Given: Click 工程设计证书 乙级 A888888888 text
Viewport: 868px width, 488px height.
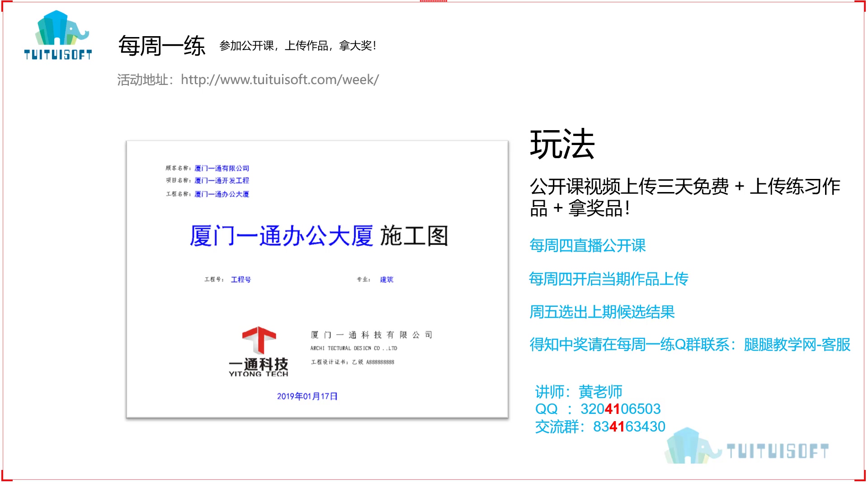Looking at the screenshot, I should 352,362.
